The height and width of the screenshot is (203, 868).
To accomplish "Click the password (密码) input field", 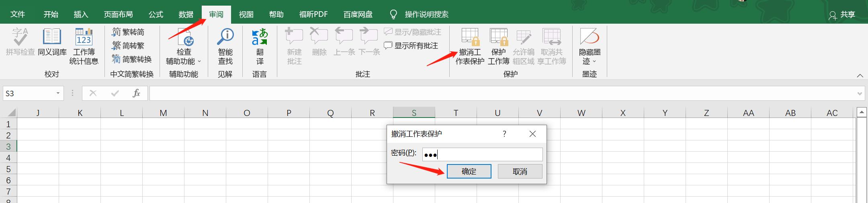I will click(x=482, y=154).
